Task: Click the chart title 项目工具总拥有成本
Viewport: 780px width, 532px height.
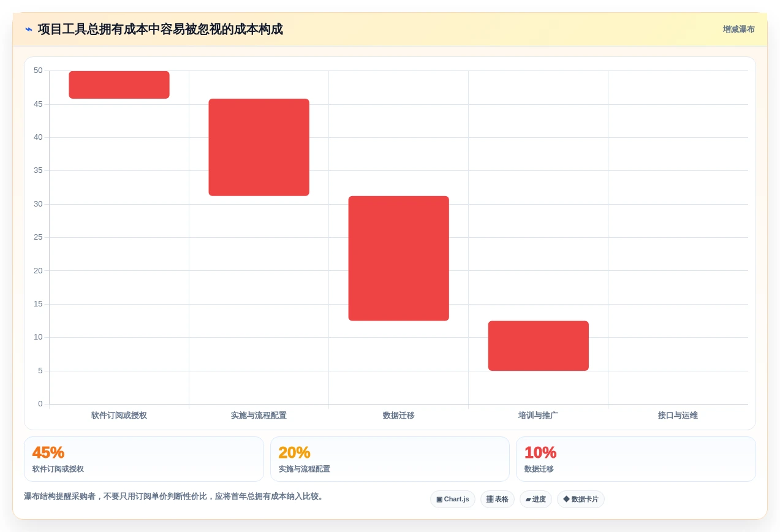Action: 160,29
